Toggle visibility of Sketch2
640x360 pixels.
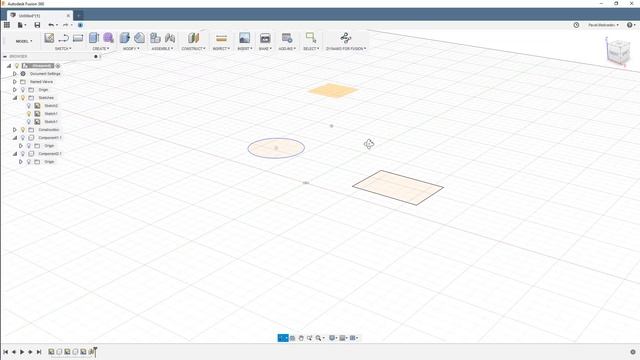pos(29,106)
